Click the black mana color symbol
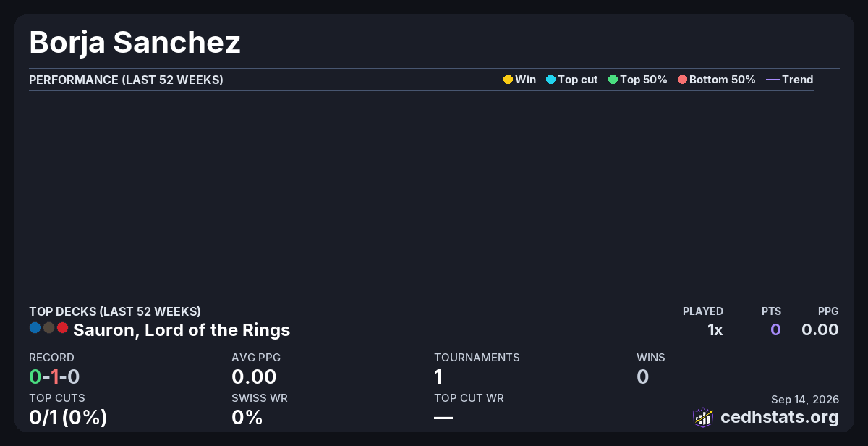 coord(48,328)
